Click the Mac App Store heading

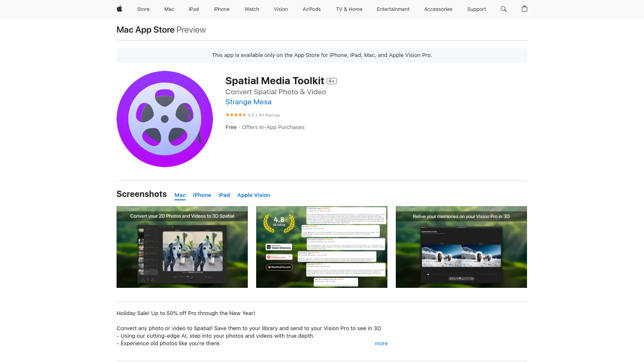coord(145,29)
